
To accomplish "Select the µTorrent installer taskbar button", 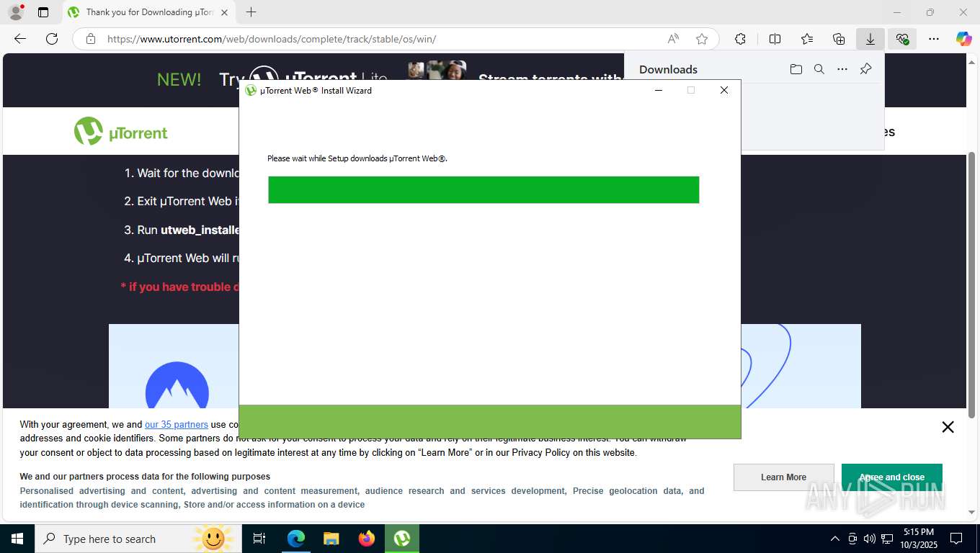I will pos(402,539).
